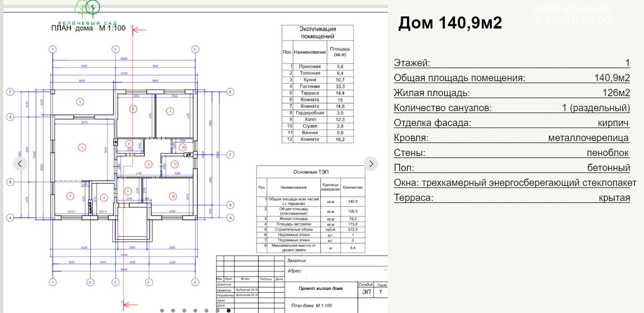This screenshot has height=313, width=644.
Task: Click "Экспликация помещений" table header
Action: point(317,33)
